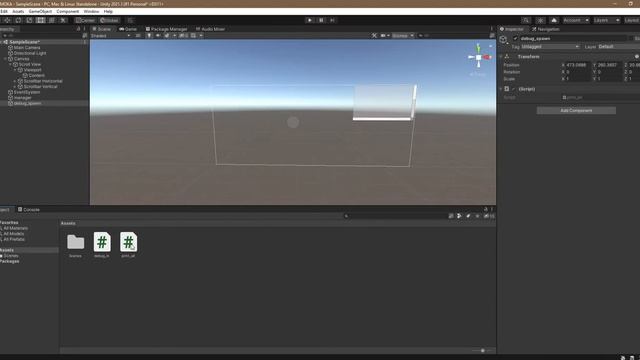Open the GameObject menu
Viewport: 640px width, 360px height.
(40, 11)
